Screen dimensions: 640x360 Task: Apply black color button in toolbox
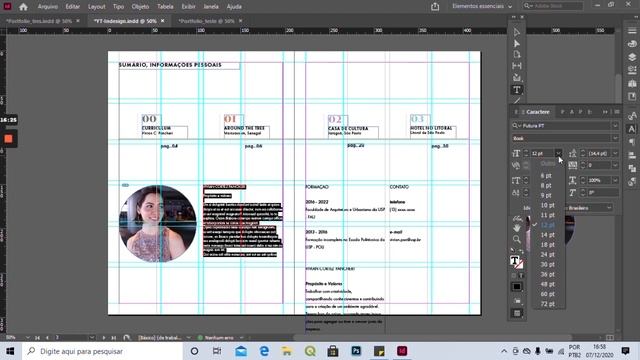click(517, 287)
